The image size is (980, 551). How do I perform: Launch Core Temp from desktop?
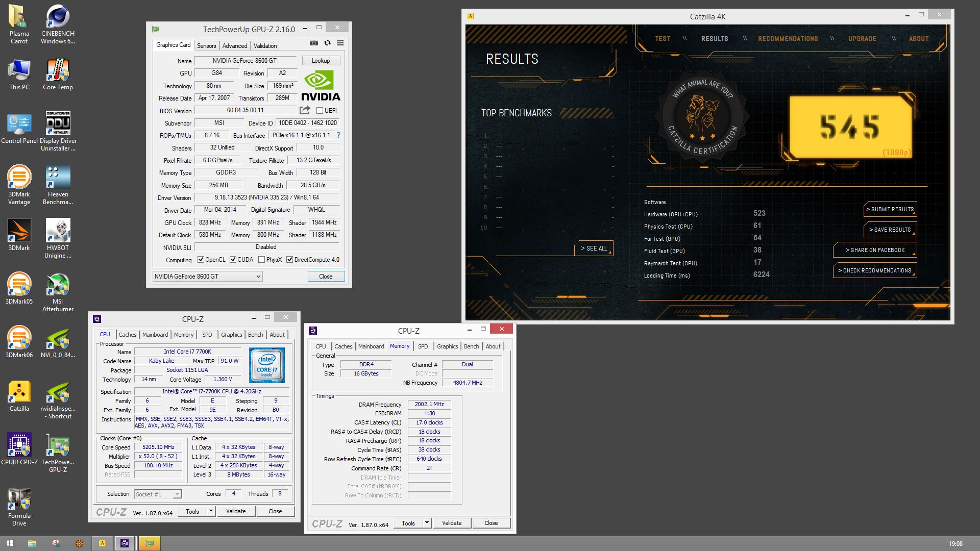[58, 74]
